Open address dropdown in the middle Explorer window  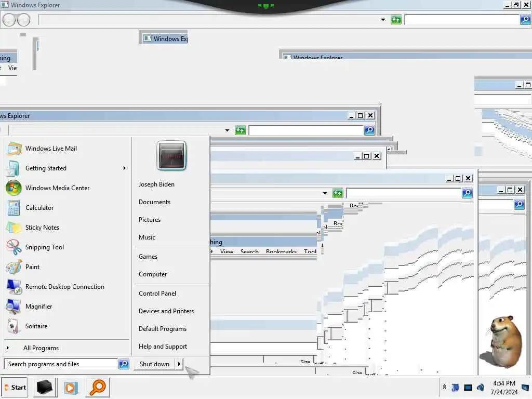click(227, 130)
